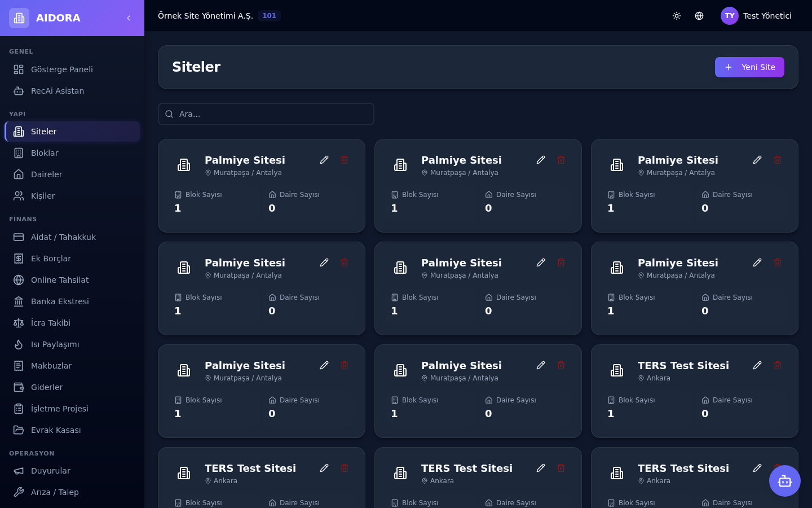Open the RecAi Asistan robot page
The height and width of the screenshot is (508, 812).
pyautogui.click(x=72, y=91)
